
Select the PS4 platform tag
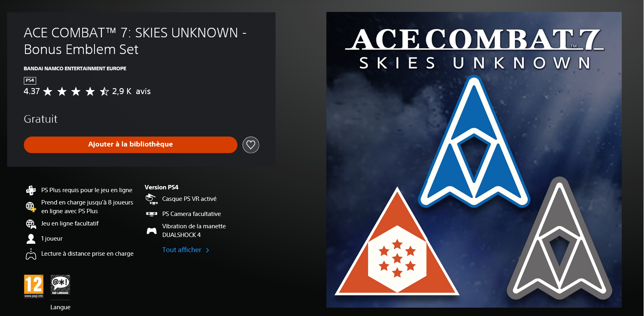pos(30,81)
